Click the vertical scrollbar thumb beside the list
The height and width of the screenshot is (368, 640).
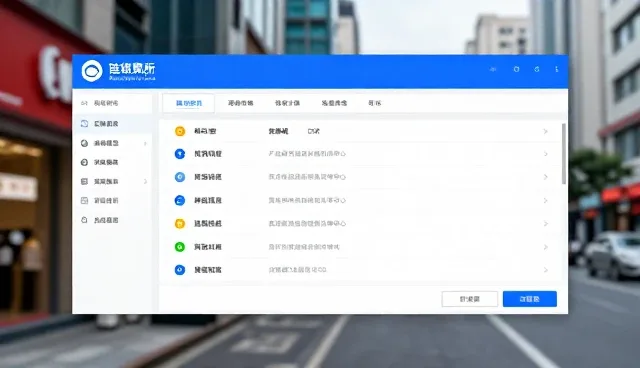[x=564, y=154]
